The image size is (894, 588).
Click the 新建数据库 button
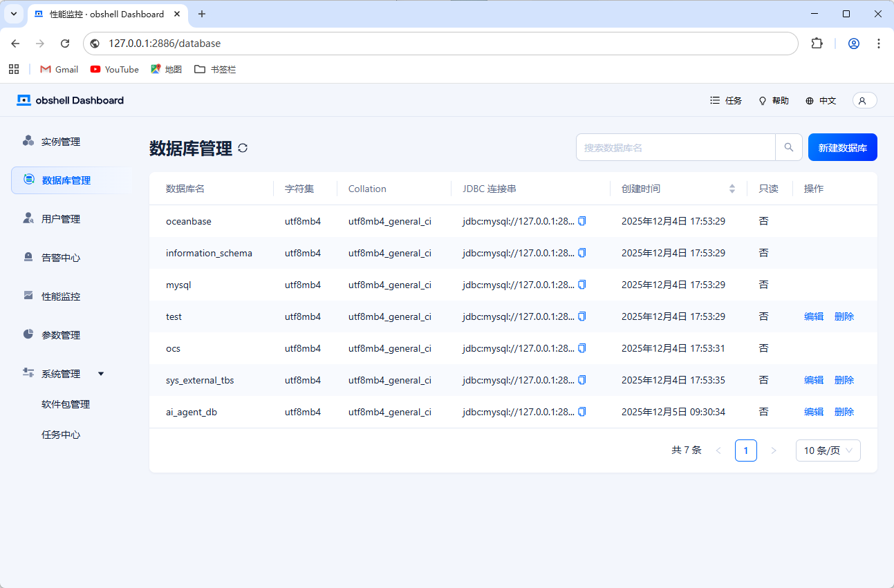(x=842, y=147)
